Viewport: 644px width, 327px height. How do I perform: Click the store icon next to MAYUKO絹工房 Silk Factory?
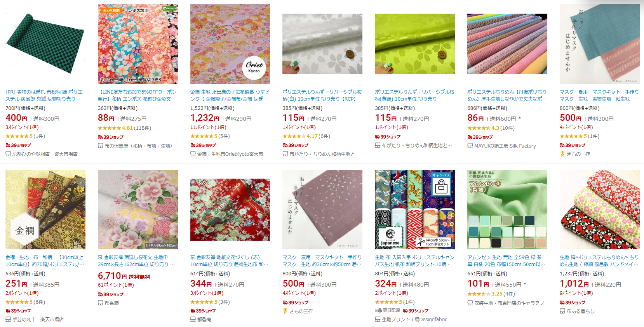470,146
